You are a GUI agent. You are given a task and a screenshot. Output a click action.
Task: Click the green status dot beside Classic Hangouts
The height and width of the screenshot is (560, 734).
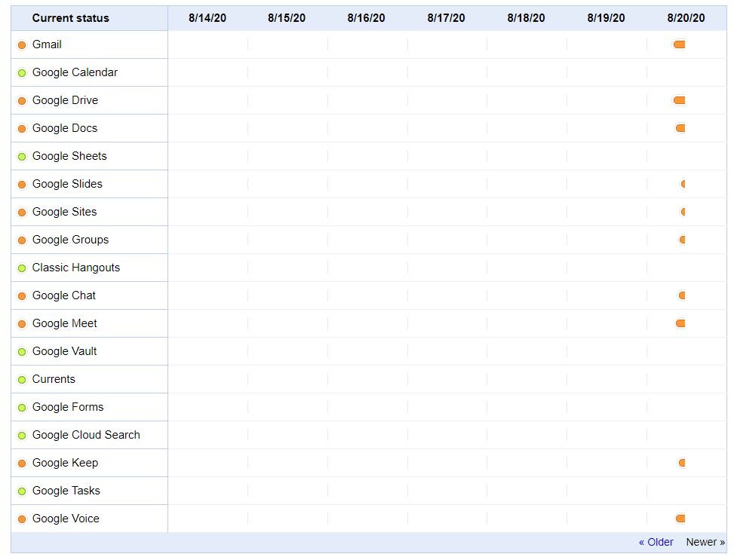click(x=22, y=268)
